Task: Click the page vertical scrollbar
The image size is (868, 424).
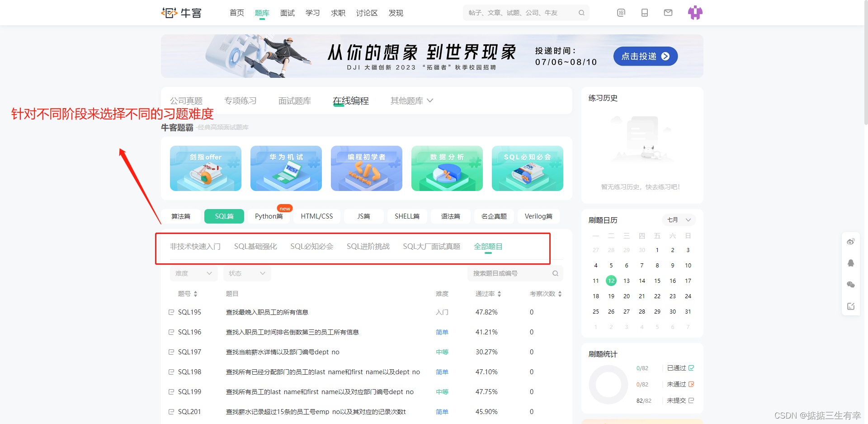Action: tap(866, 62)
